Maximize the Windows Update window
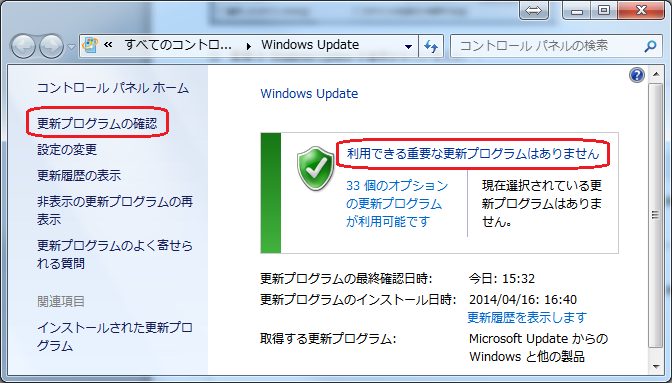Image resolution: width=672 pixels, height=383 pixels. click(x=604, y=10)
